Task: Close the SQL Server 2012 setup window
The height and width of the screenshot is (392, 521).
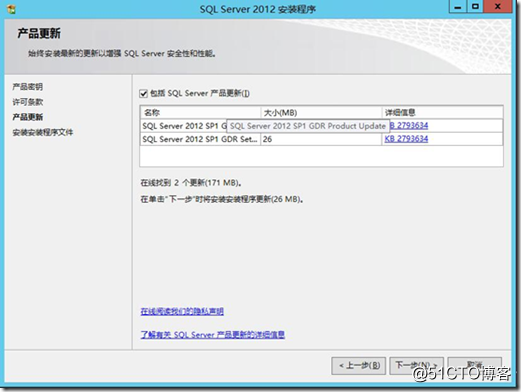Action: pos(498,7)
